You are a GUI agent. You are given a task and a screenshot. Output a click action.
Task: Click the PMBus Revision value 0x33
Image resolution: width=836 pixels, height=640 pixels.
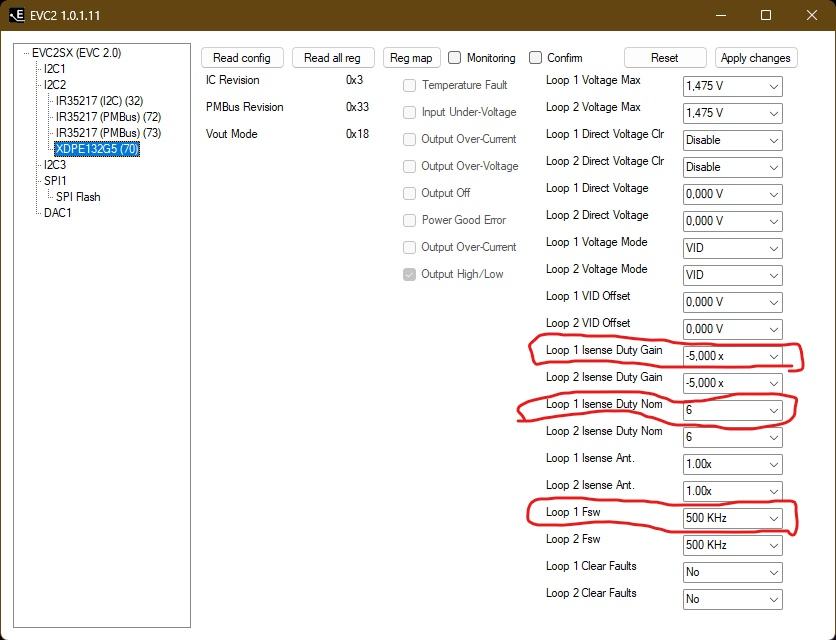click(x=357, y=107)
